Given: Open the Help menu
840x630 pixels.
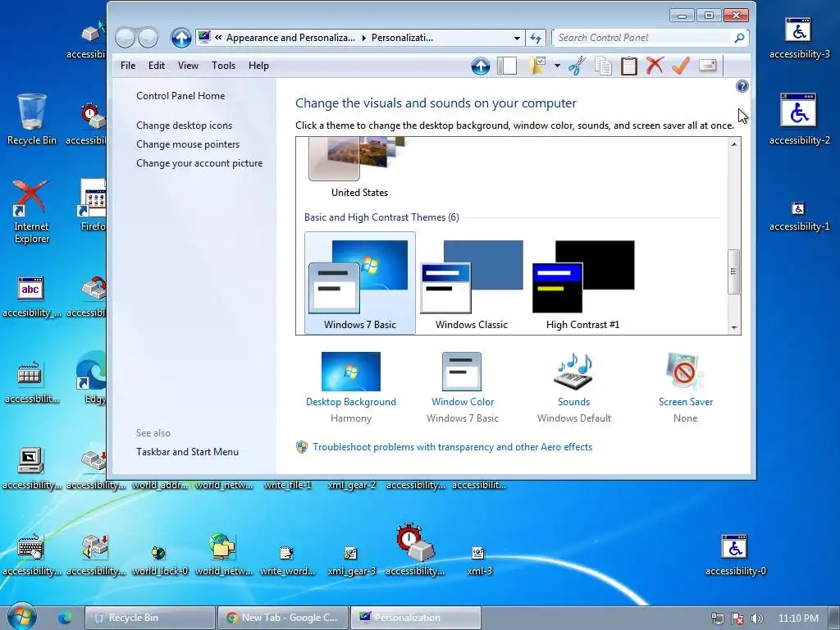Looking at the screenshot, I should tap(258, 66).
